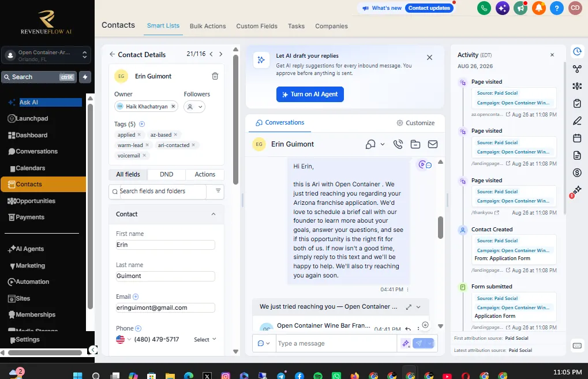Click the Contact updates pill
Screen dimensions: 588x379
coord(429,8)
